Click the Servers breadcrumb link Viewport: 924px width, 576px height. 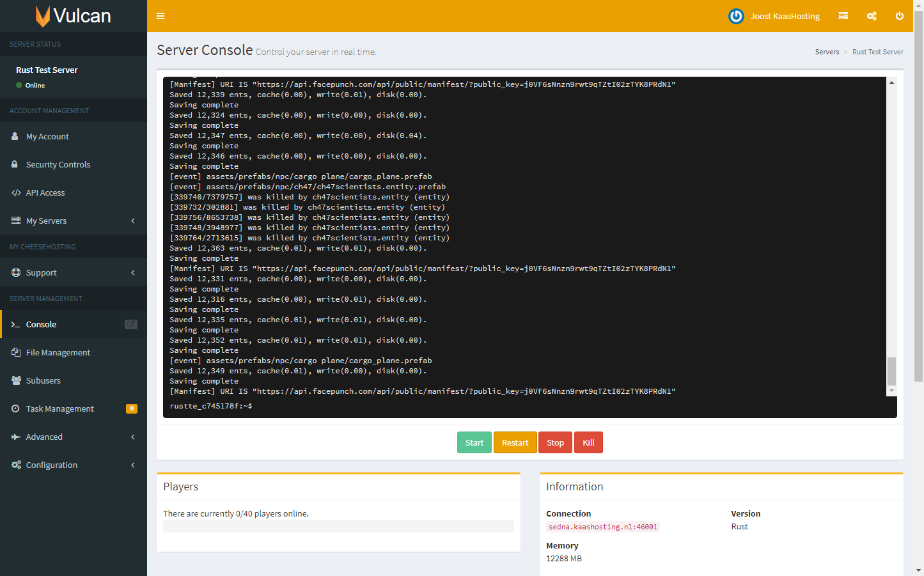(x=827, y=52)
